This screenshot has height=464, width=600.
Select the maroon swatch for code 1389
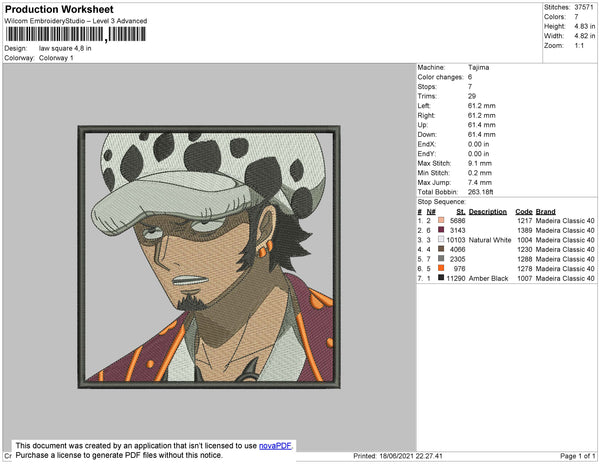tap(441, 230)
